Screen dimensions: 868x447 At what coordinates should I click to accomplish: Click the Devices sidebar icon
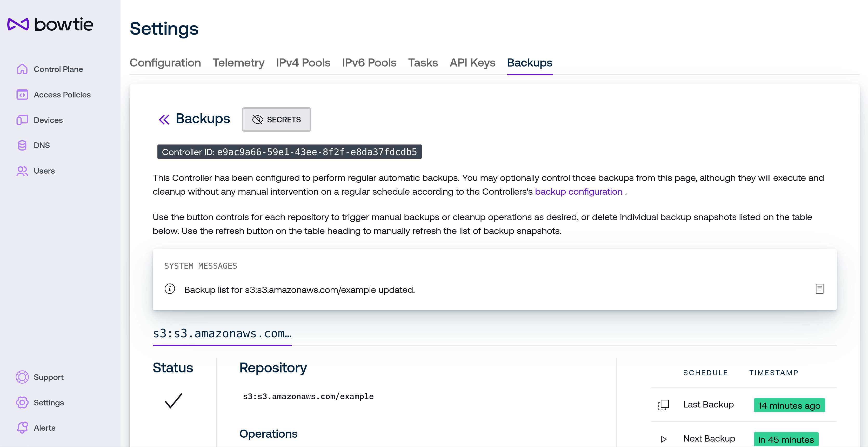pyautogui.click(x=22, y=120)
